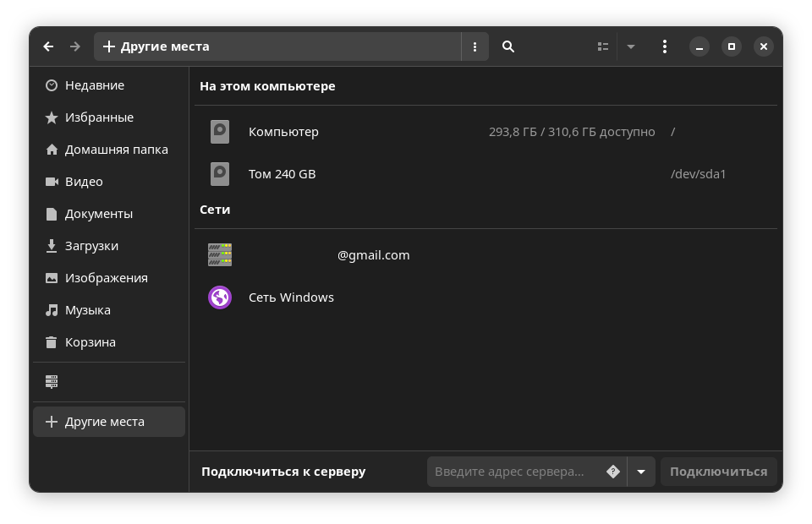
Task: Open the path bar options menu
Action: coord(475,46)
